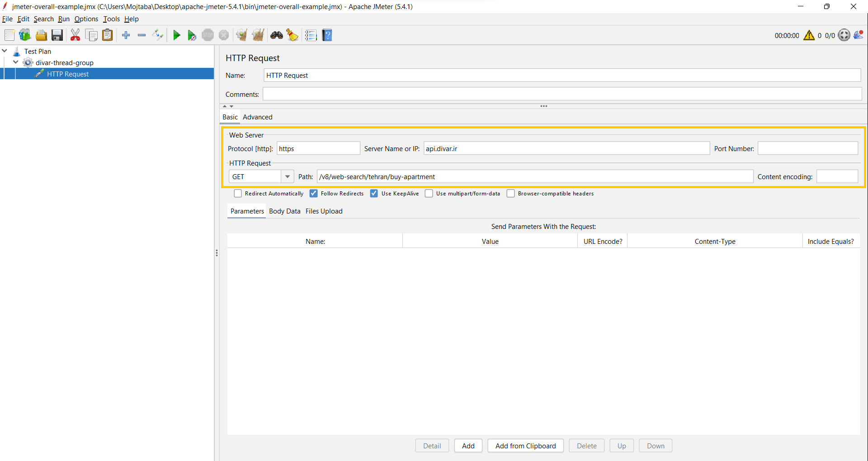Image resolution: width=868 pixels, height=461 pixels.
Task: Open the Run menu
Action: [x=64, y=19]
